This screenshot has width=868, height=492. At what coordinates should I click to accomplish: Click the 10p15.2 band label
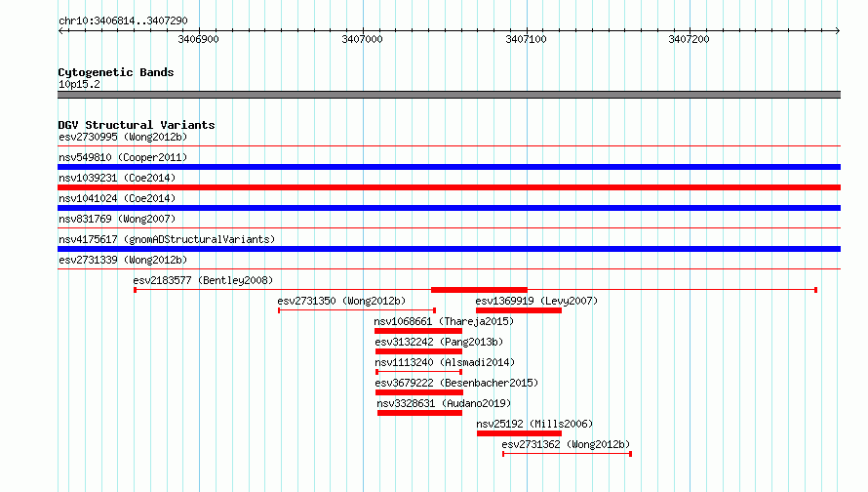point(79,84)
